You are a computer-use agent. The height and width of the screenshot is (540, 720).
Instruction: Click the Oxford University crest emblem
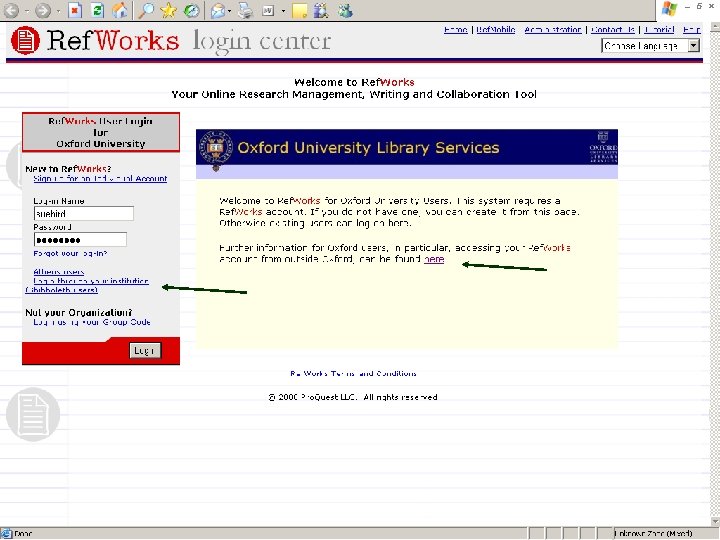point(215,149)
